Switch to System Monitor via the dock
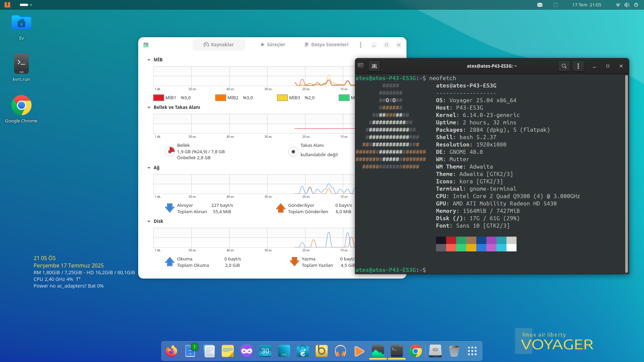This screenshot has width=644, height=362. tap(378, 351)
